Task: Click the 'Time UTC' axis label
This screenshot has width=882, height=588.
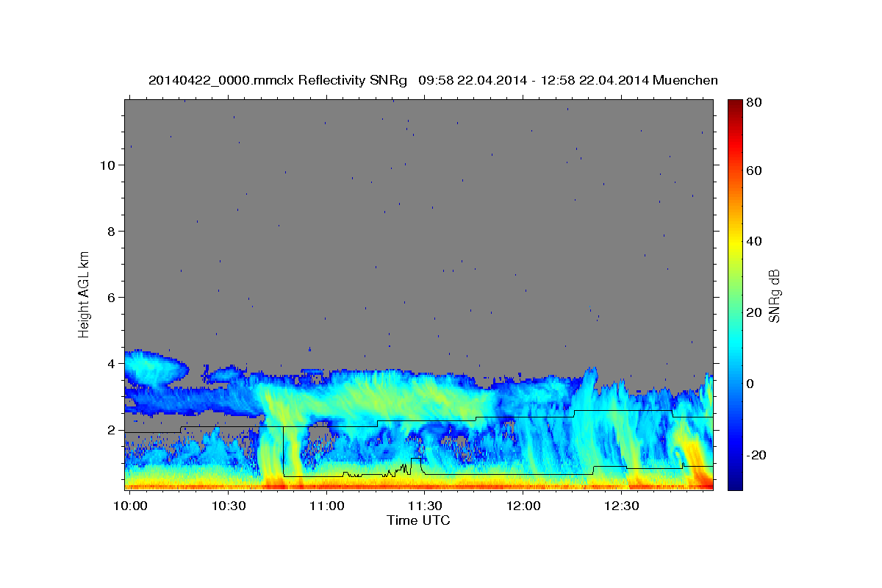Action: pos(418,520)
